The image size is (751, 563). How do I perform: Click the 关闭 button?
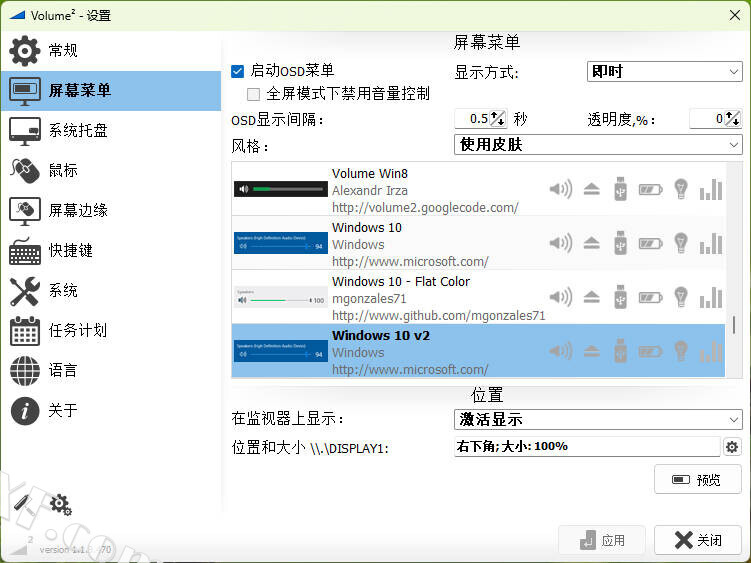pyautogui.click(x=697, y=540)
